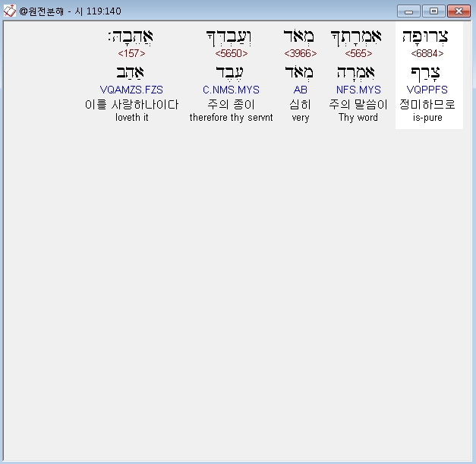Screen dimensions: 476x464
Task: Click Hebrew root word above NFS.MYS
Action: [x=356, y=73]
